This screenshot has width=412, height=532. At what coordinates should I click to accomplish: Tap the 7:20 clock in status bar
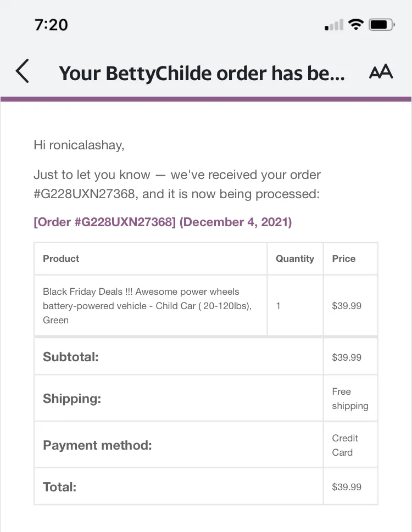point(51,25)
